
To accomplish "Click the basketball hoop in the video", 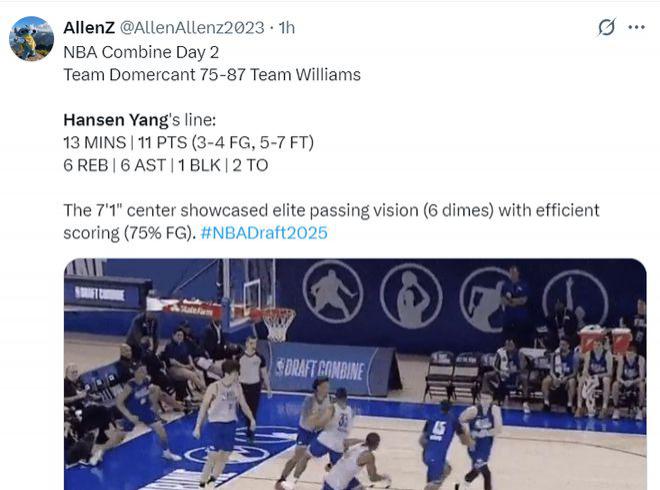I will (x=277, y=323).
